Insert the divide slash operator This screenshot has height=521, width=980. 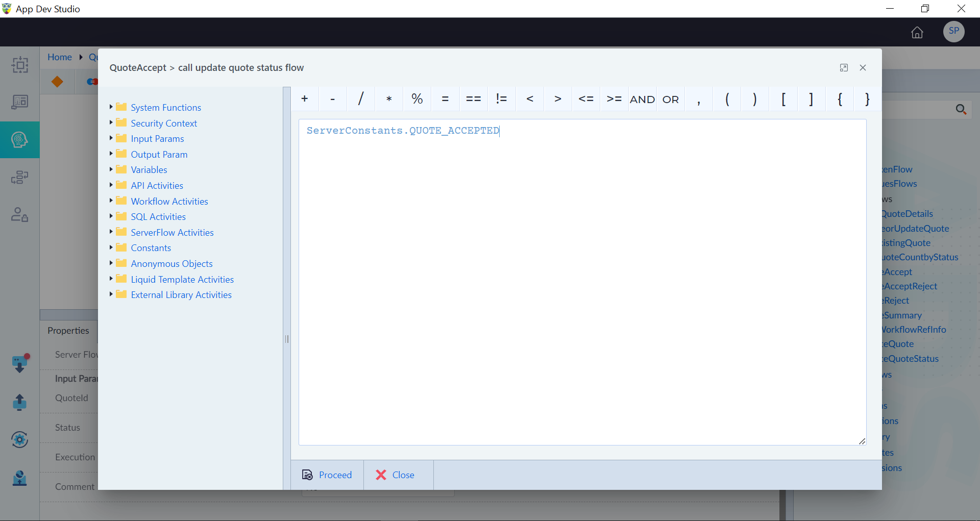(x=361, y=99)
